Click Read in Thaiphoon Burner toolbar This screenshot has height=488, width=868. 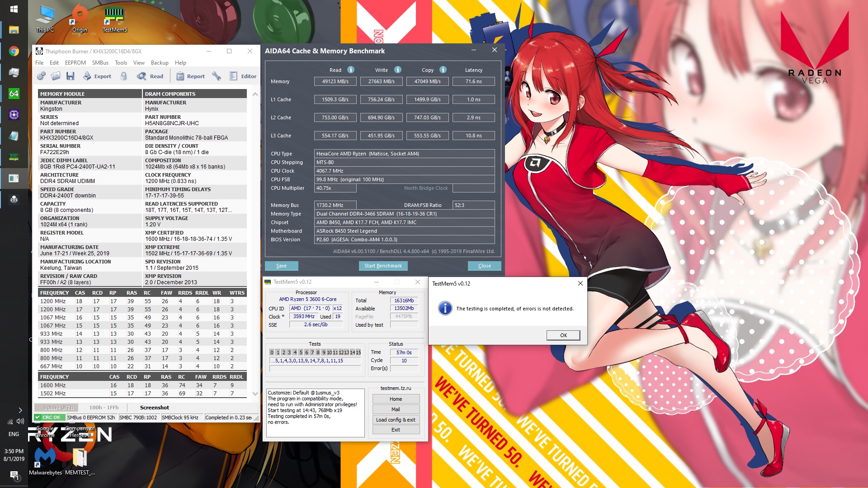[150, 76]
